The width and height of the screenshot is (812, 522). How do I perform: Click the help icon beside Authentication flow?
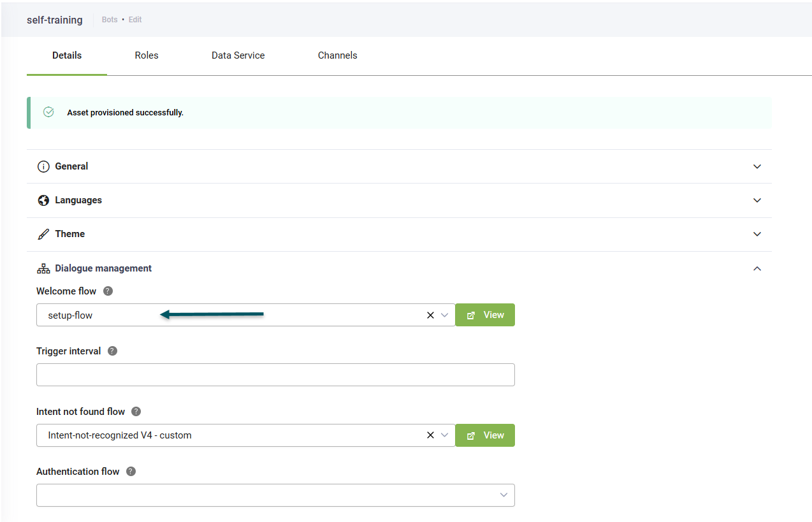point(131,472)
